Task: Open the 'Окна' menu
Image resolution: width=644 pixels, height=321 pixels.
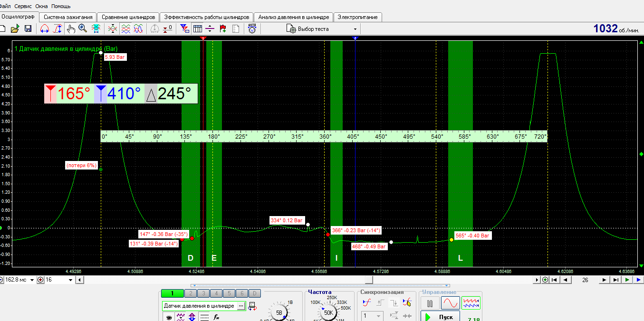Action: (x=42, y=6)
